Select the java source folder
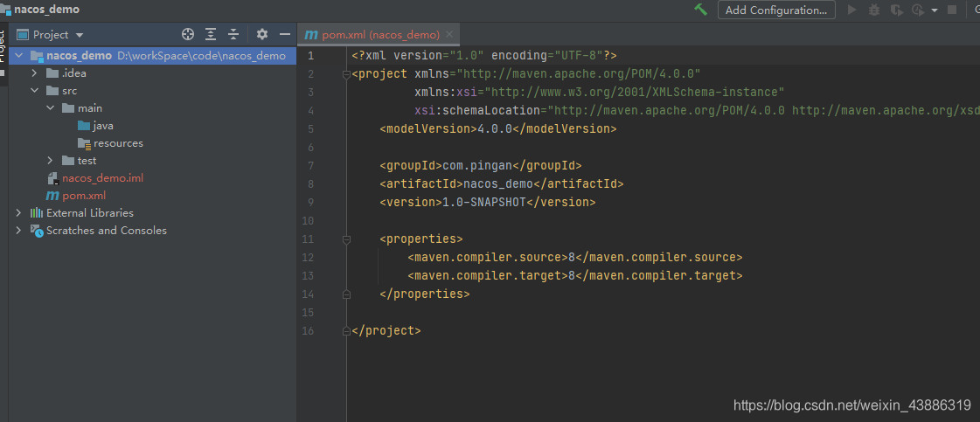Screen dimensions: 980x422 click(x=103, y=126)
